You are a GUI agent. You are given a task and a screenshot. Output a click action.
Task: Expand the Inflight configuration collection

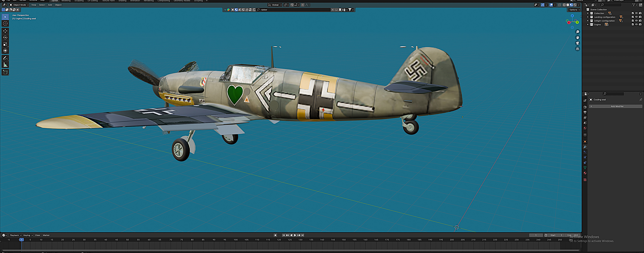588,21
